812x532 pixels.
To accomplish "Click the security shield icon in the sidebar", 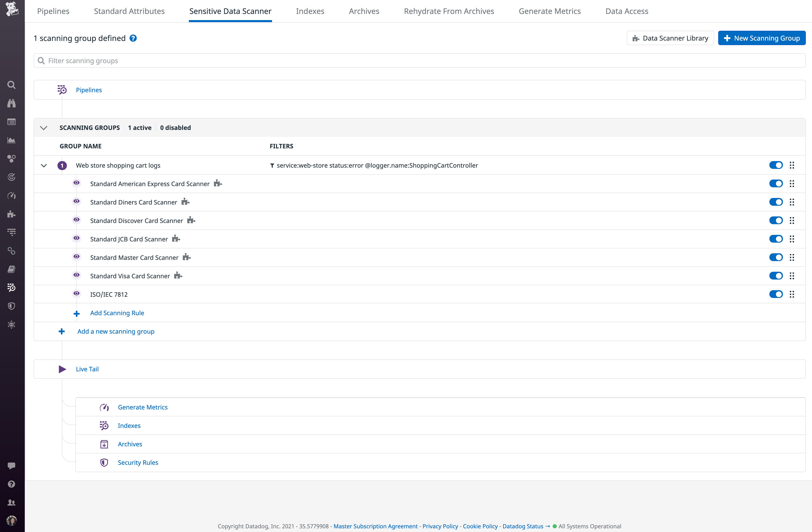I will pyautogui.click(x=11, y=306).
